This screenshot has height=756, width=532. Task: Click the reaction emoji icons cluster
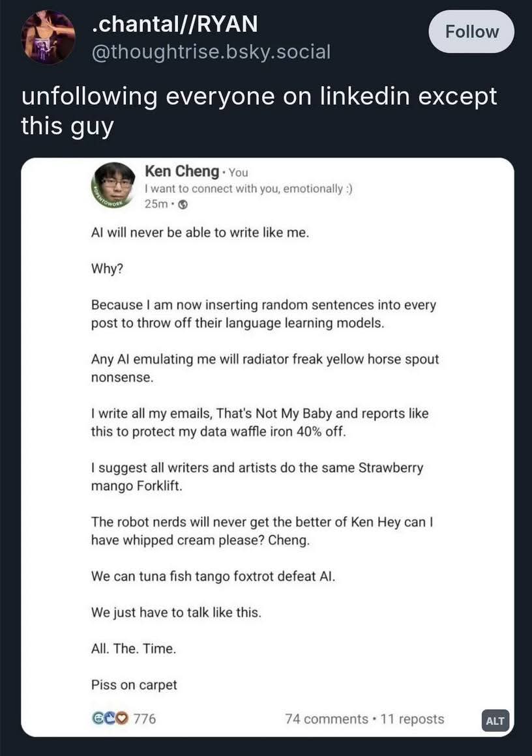[110, 719]
